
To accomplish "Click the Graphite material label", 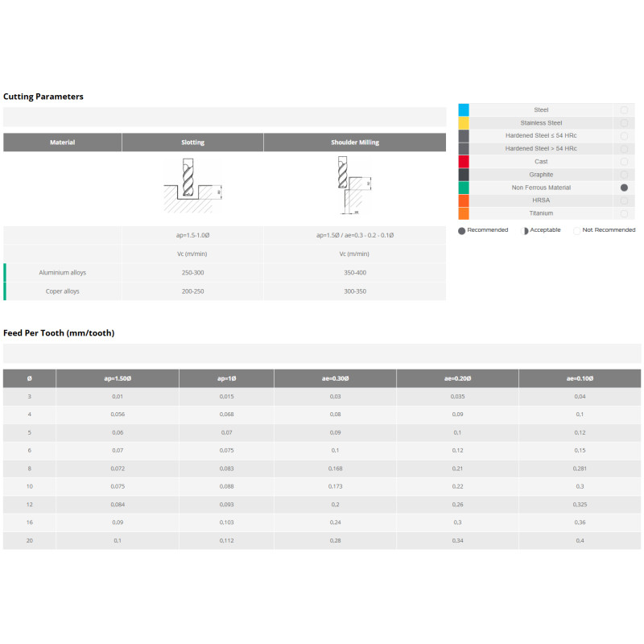I will pyautogui.click(x=541, y=175).
